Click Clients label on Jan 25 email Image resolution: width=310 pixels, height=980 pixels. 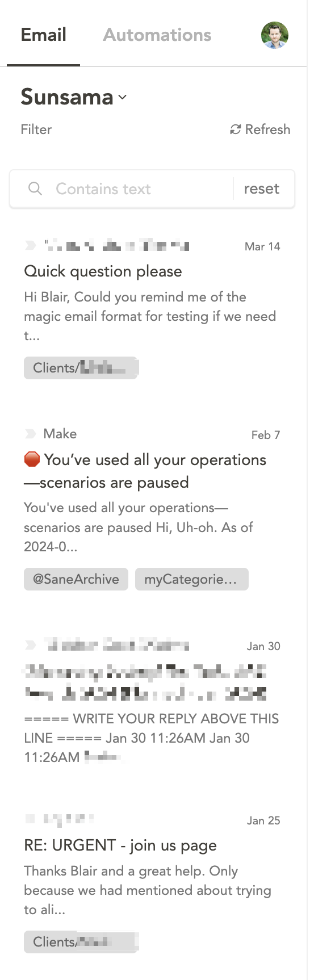(x=81, y=942)
